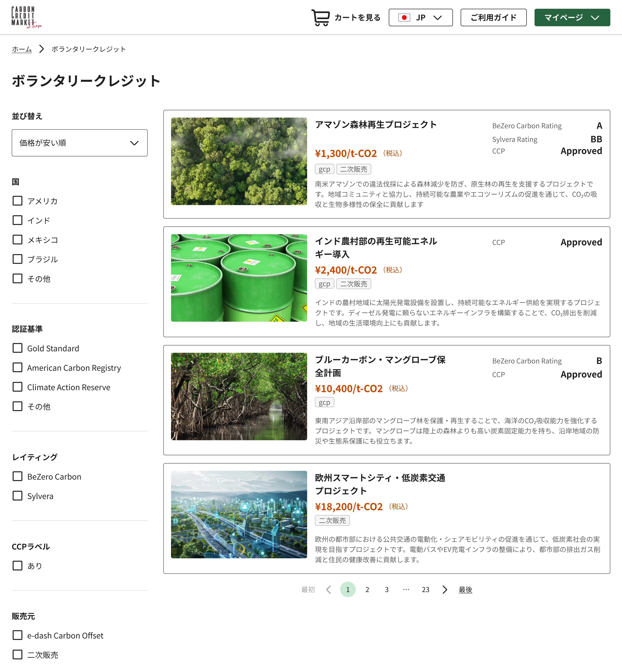The image size is (622, 672).
Task: Enable Climate Action Reserve filter
Action: click(x=17, y=387)
